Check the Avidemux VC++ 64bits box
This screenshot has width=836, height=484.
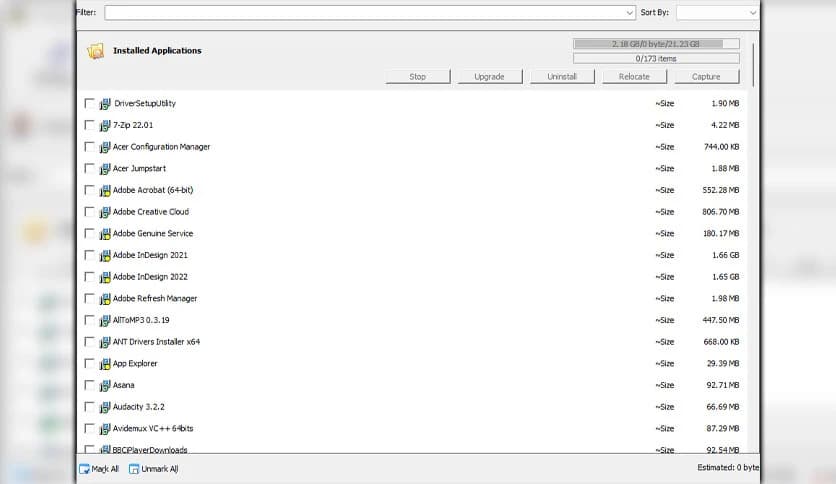coord(89,429)
